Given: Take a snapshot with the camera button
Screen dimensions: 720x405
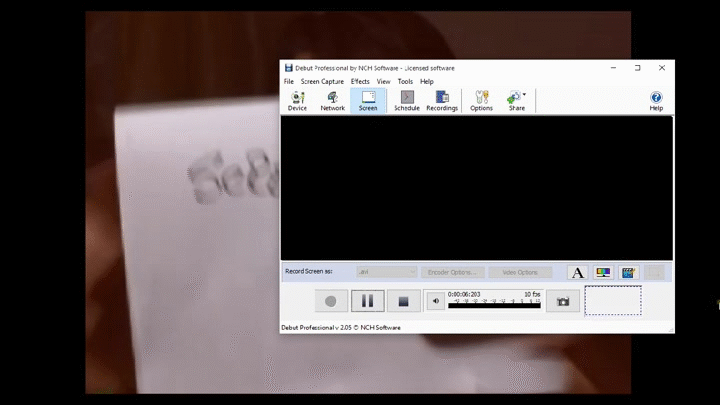Looking at the screenshot, I should coord(563,300).
